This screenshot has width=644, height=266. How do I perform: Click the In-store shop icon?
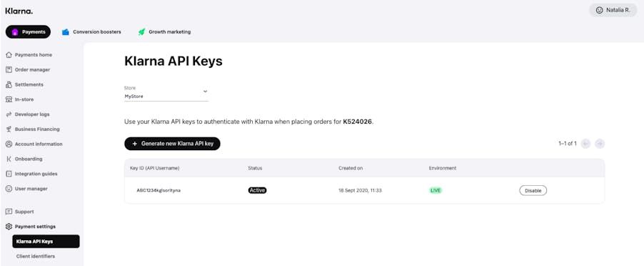pyautogui.click(x=9, y=99)
